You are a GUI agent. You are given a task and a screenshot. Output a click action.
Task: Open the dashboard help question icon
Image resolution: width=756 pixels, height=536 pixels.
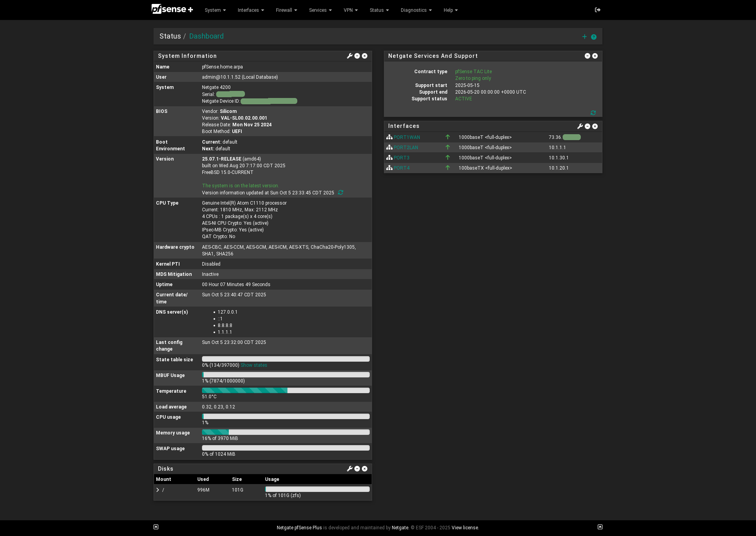[x=594, y=37]
